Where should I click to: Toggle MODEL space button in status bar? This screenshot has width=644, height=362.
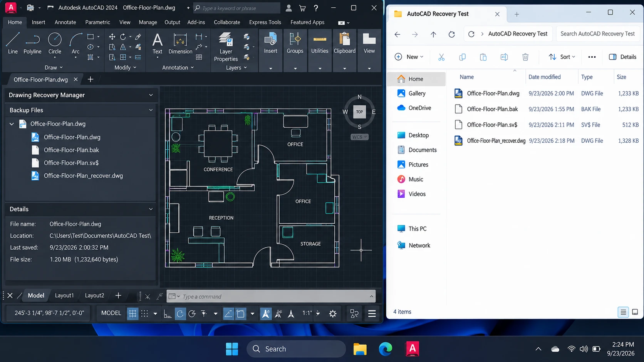pos(111,313)
